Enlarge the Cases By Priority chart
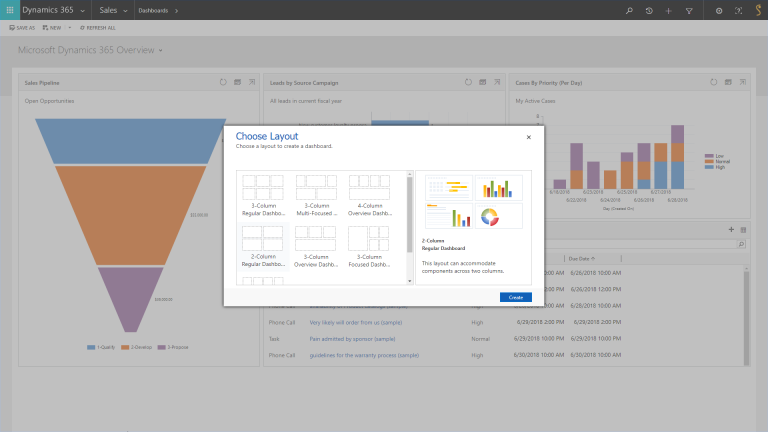The image size is (768, 432). (743, 82)
